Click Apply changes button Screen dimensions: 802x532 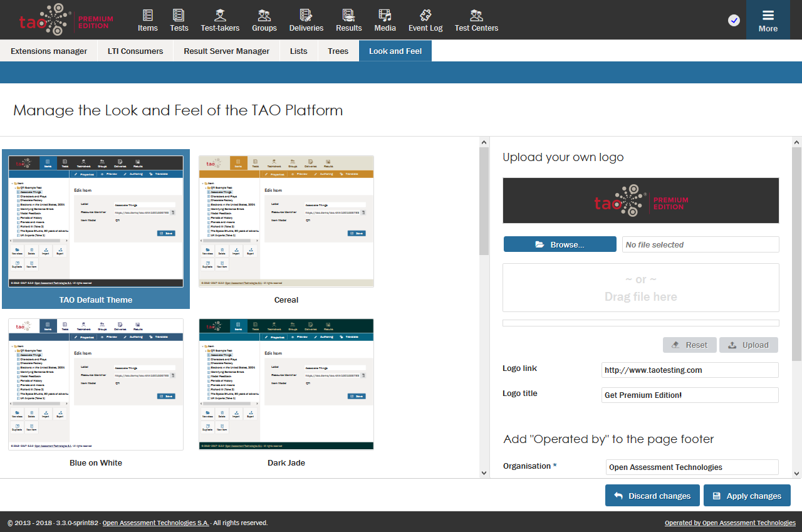(747, 496)
